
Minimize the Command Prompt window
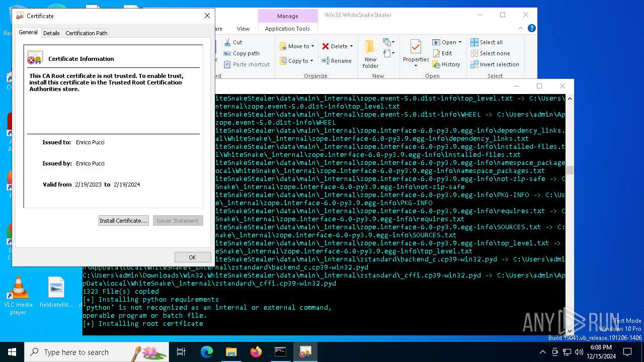[516, 86]
